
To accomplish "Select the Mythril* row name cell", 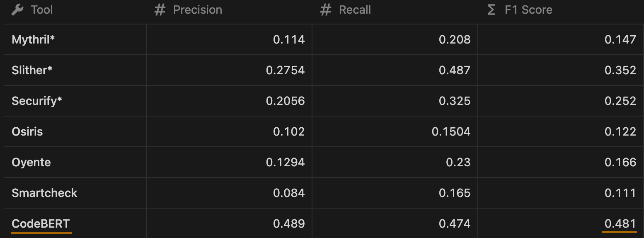I will coord(75,39).
